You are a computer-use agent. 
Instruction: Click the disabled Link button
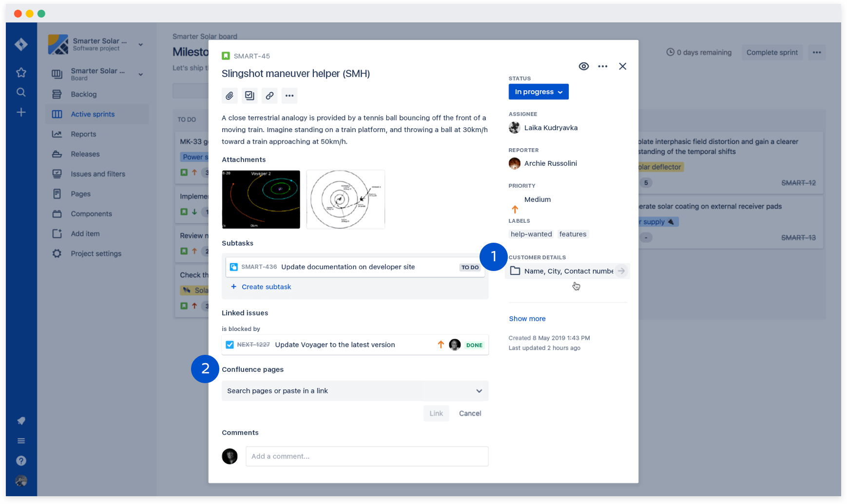click(436, 413)
